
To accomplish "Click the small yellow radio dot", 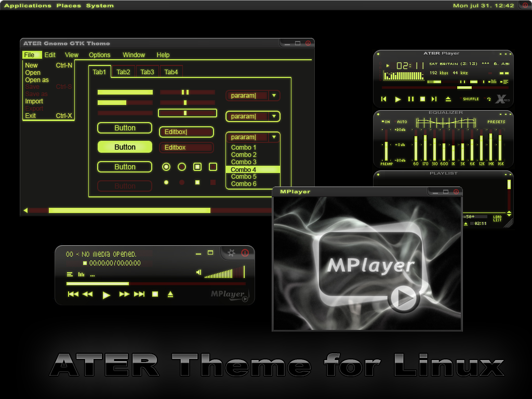I will tap(166, 182).
